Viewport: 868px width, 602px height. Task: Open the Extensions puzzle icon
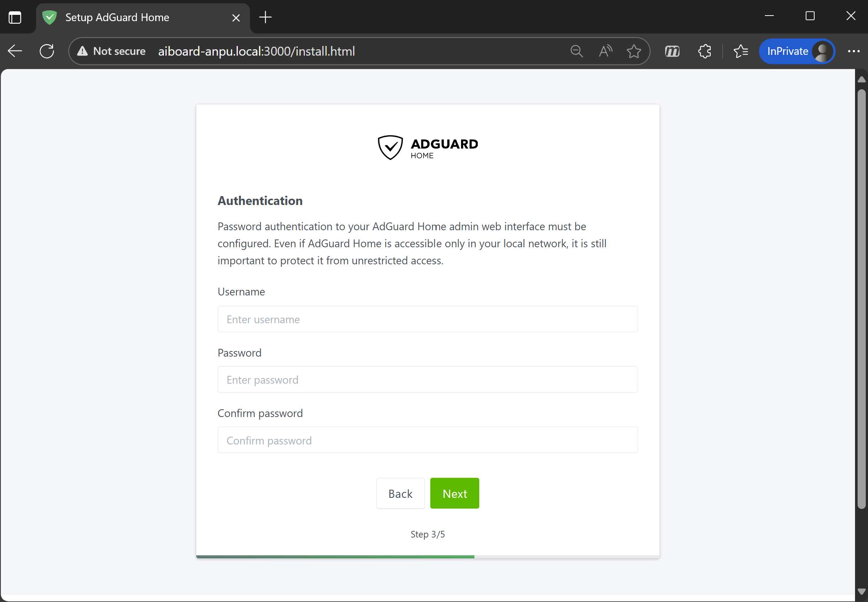click(x=704, y=51)
